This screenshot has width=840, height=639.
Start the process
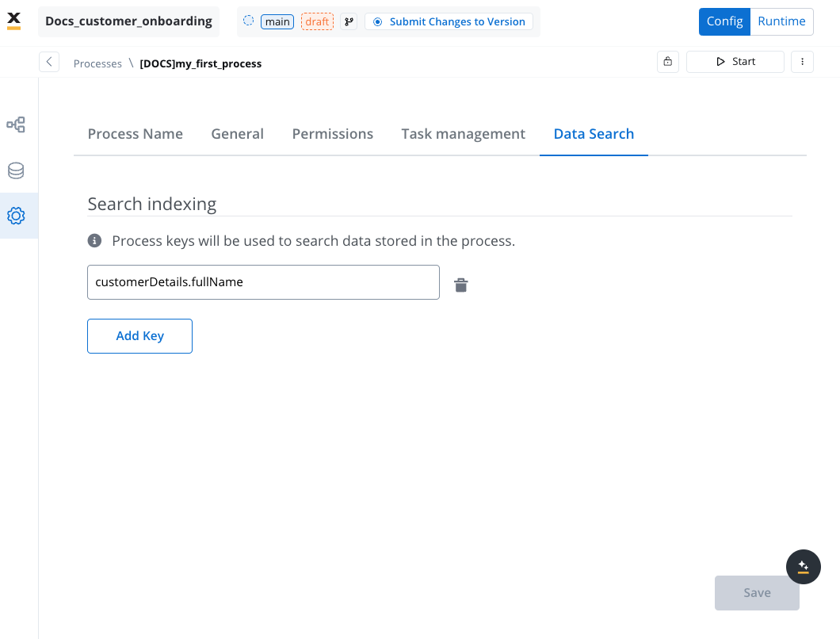click(735, 62)
